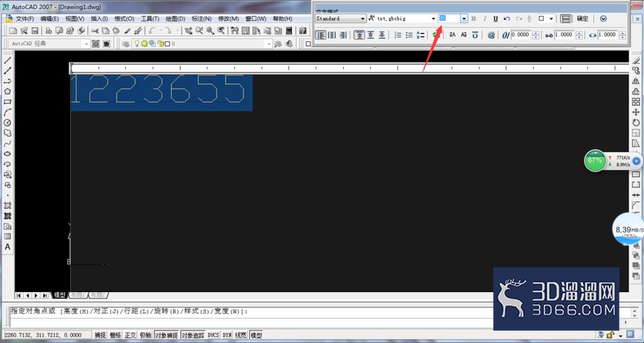Click 对象追踪 object tracking button

(x=193, y=335)
